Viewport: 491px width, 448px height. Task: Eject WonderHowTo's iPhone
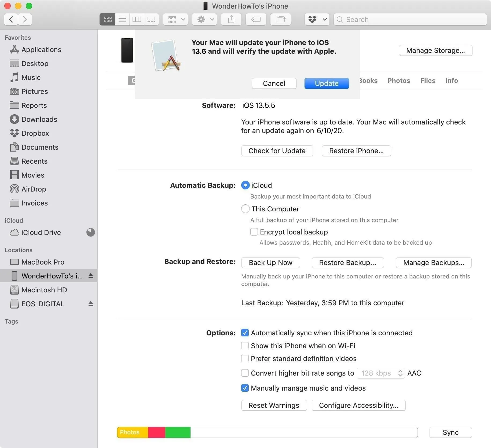[91, 276]
